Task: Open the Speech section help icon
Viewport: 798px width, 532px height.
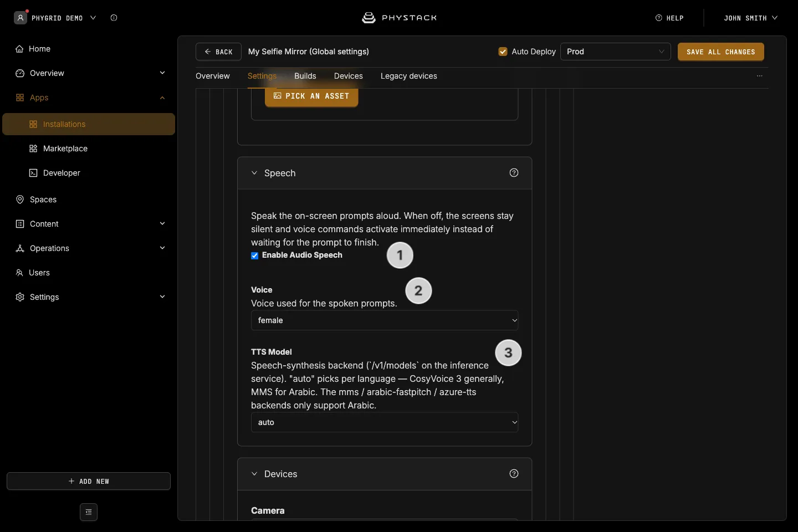Action: click(x=514, y=173)
